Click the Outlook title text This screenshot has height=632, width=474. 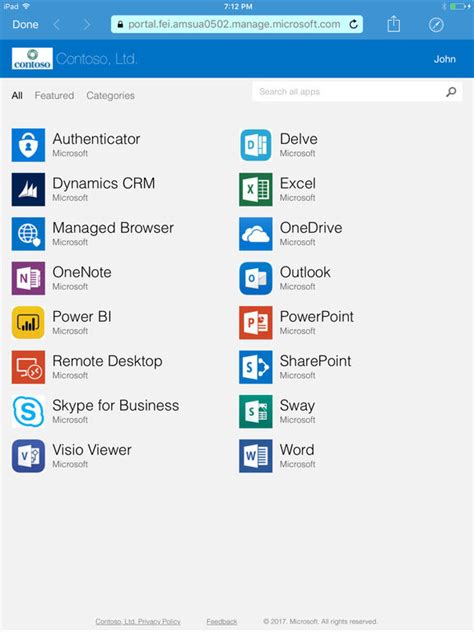click(305, 272)
